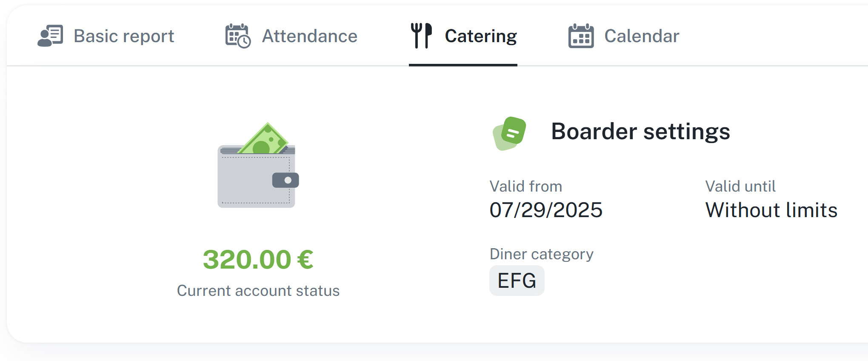Click the Attendance calendar-clock icon
The height and width of the screenshot is (361, 868).
click(238, 36)
